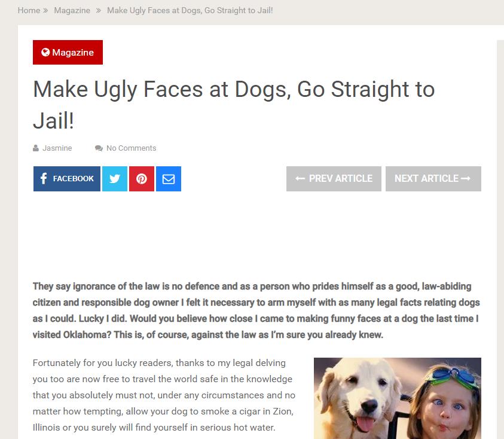Screen dimensions: 504x439
Task: Share the article via the email envelope icon
Action: click(169, 179)
